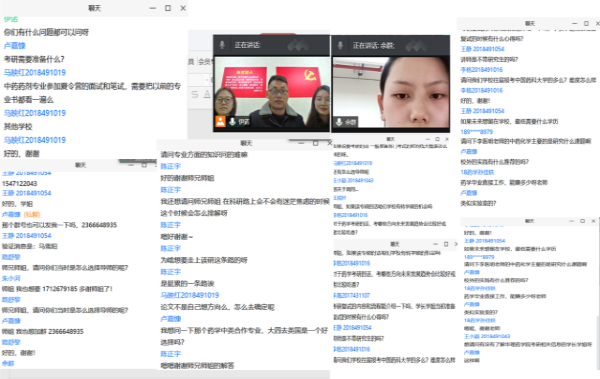Close the bottom-right 聊天 chat window

point(593,221)
